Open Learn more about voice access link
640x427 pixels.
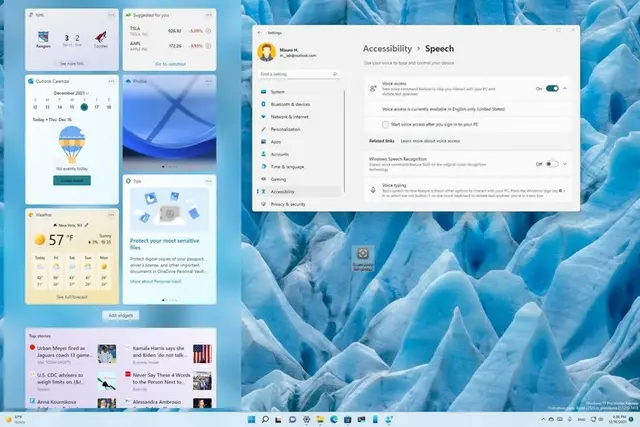point(430,141)
